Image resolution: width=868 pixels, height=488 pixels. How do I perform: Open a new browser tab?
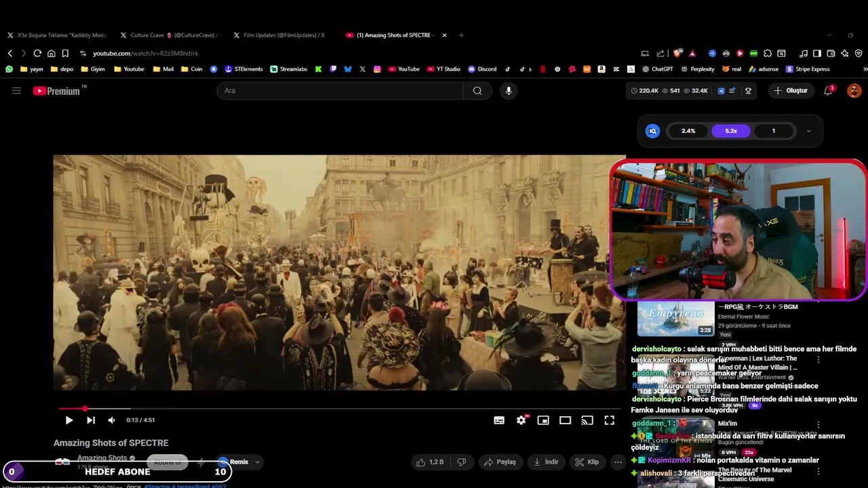click(461, 35)
